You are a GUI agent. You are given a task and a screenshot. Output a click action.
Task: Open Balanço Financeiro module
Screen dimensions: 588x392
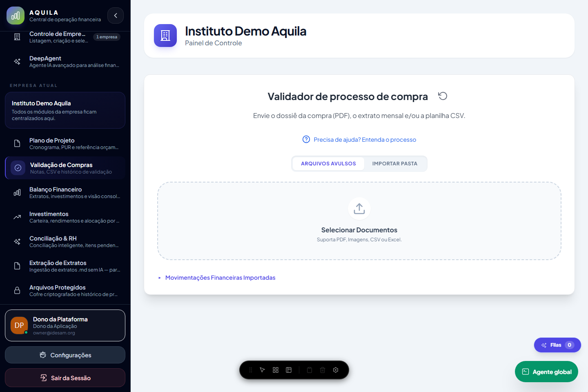click(x=65, y=193)
